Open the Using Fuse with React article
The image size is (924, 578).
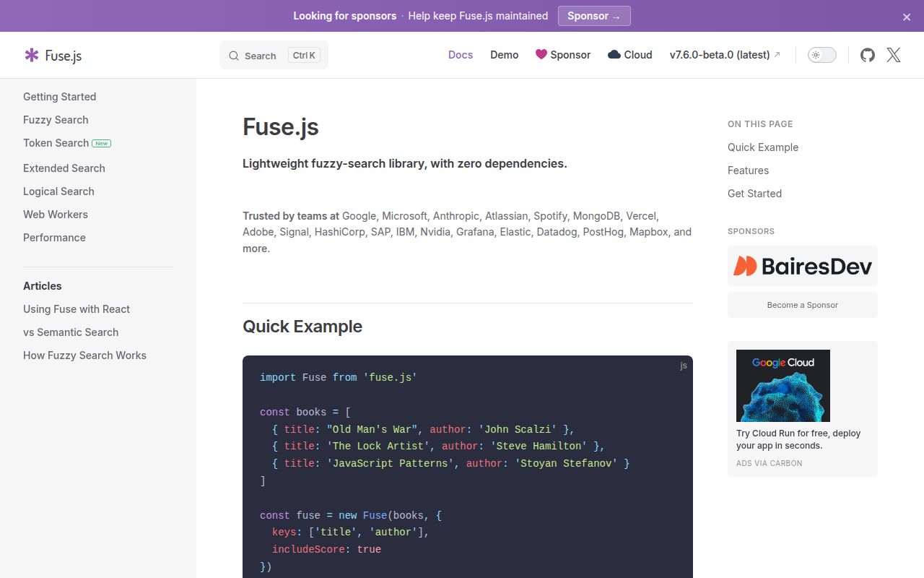point(77,309)
